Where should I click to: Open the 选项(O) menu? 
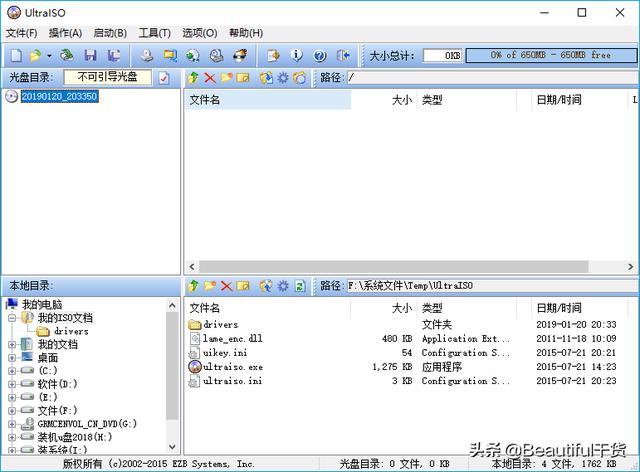(x=200, y=33)
